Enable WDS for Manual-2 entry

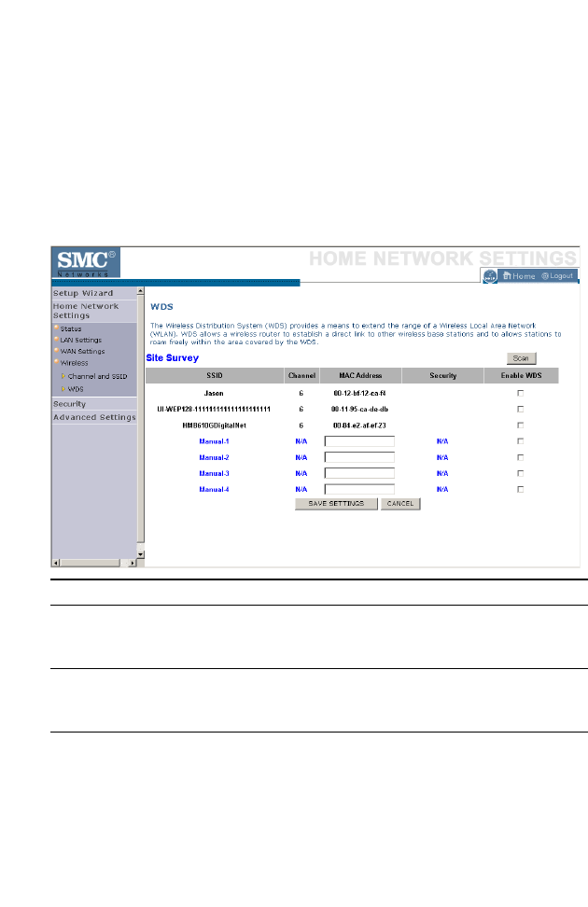[520, 457]
